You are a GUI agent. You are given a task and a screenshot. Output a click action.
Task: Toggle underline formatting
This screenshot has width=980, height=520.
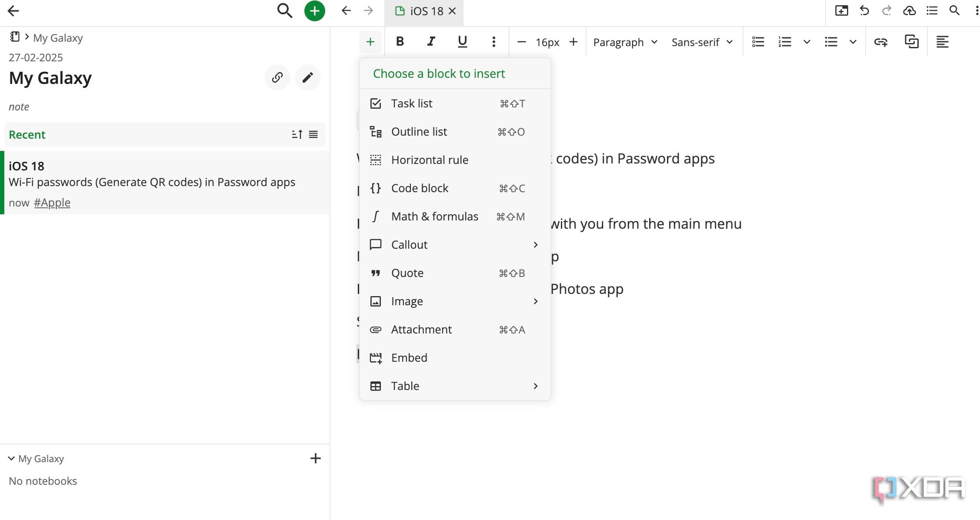[462, 42]
